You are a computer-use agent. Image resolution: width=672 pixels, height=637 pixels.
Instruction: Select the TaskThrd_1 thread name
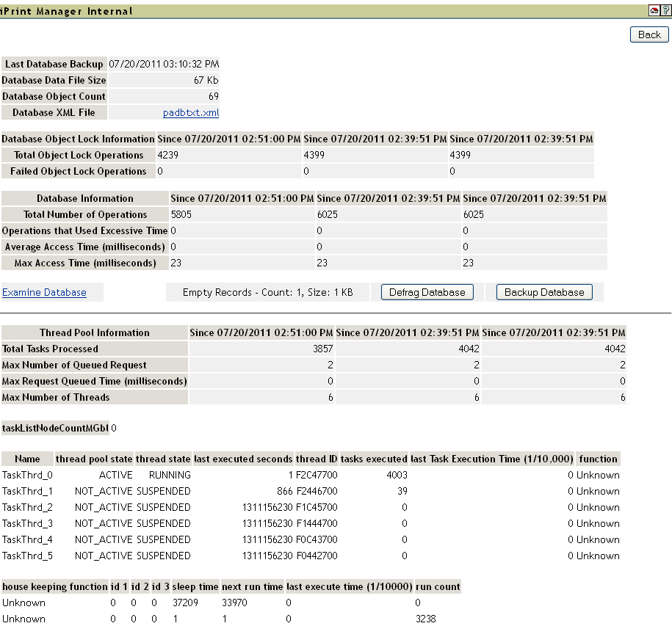[x=27, y=491]
